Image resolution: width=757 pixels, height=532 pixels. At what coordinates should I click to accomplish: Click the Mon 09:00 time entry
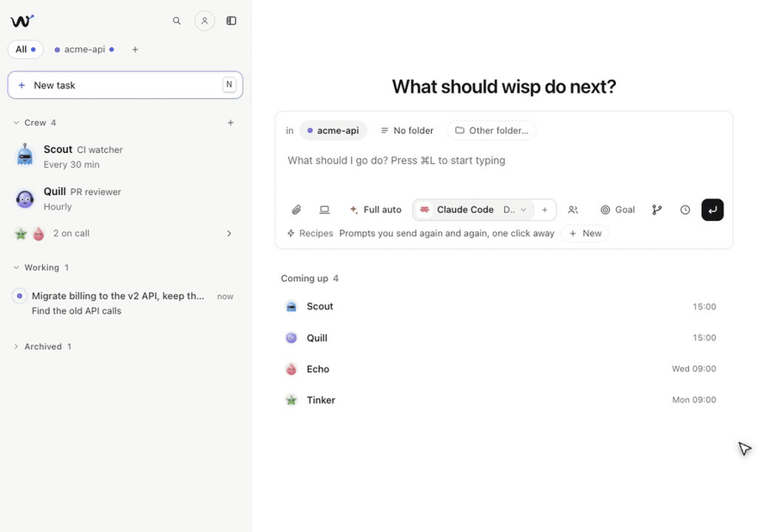pyautogui.click(x=693, y=400)
